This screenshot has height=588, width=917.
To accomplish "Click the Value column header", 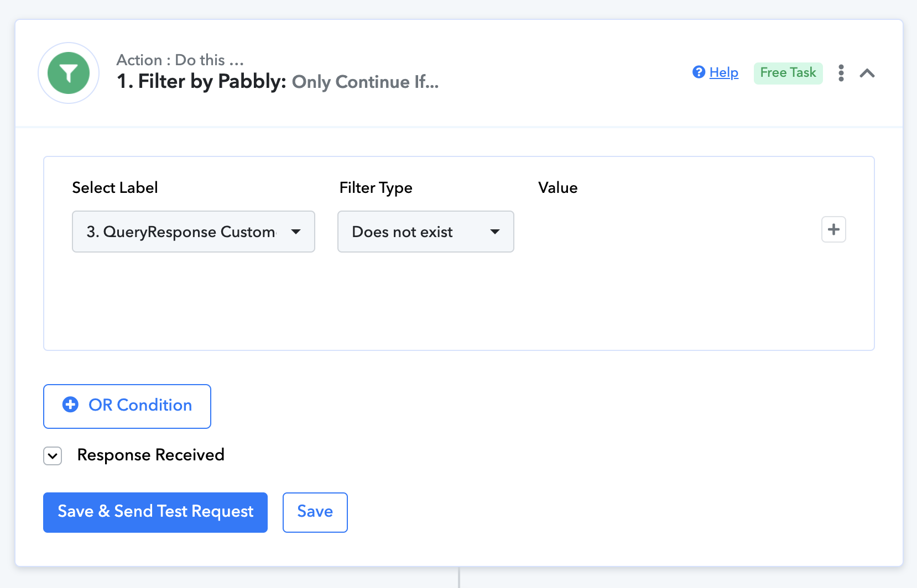I will (x=558, y=188).
